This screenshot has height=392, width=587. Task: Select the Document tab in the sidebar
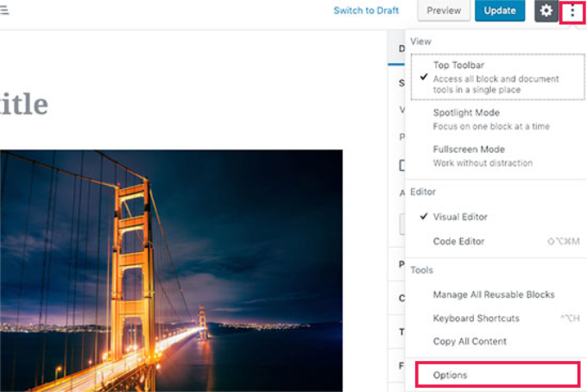coord(401,50)
